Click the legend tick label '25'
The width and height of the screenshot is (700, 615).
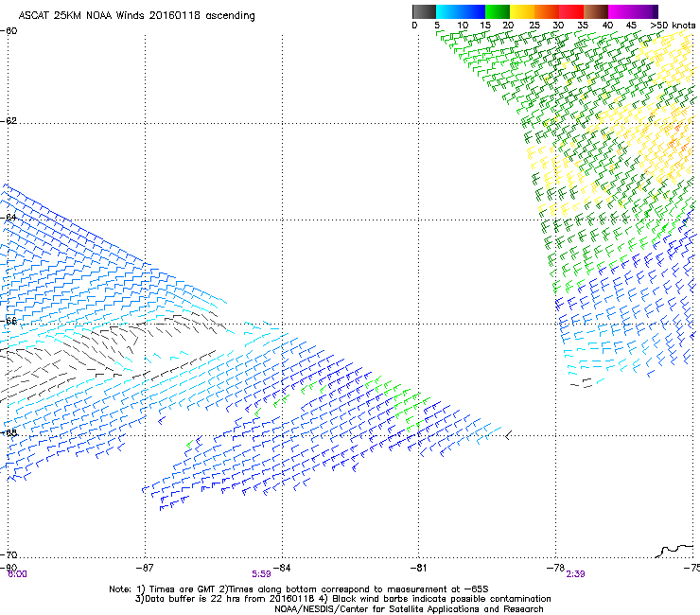534,26
